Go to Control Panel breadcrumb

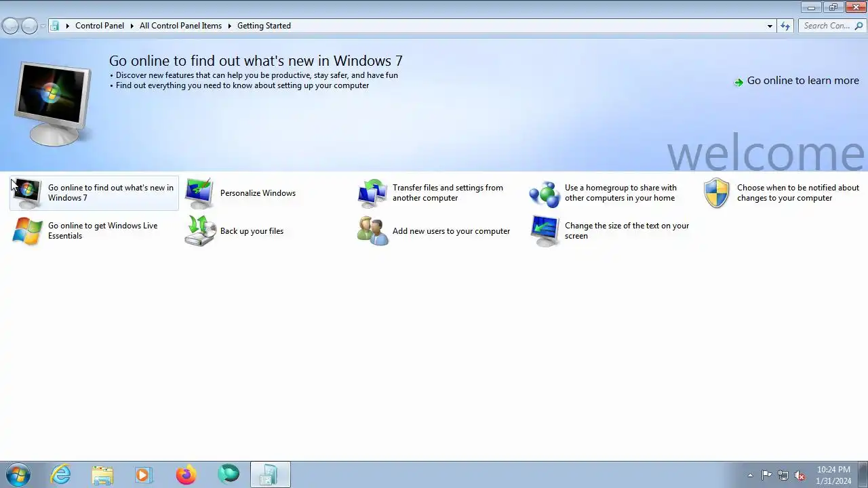[x=100, y=26]
